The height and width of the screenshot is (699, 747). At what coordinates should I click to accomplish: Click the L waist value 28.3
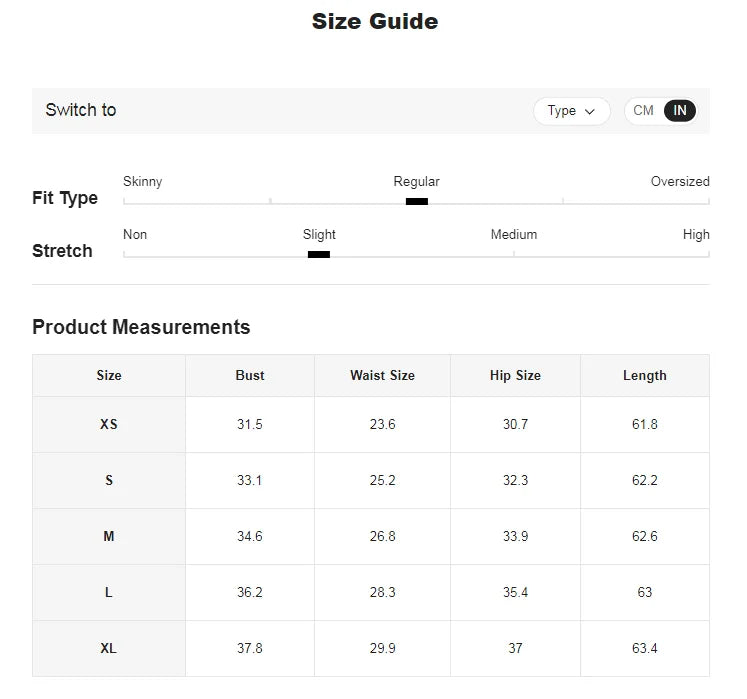(x=382, y=593)
